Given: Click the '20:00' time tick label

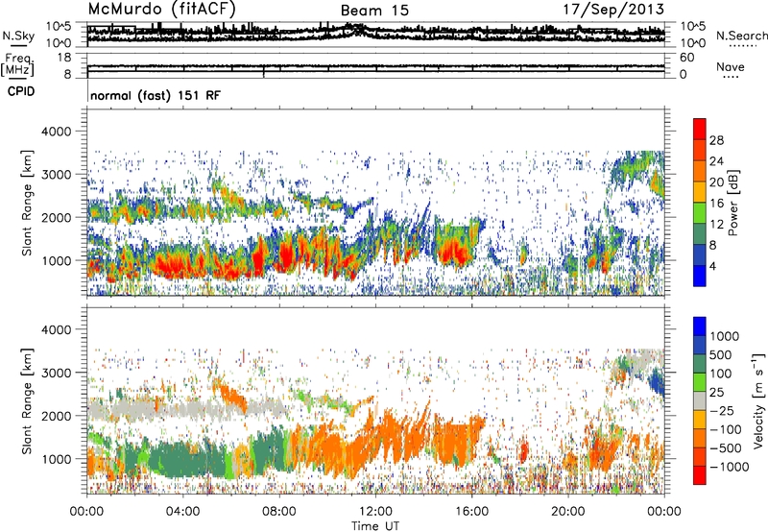Looking at the screenshot, I should click(568, 512).
